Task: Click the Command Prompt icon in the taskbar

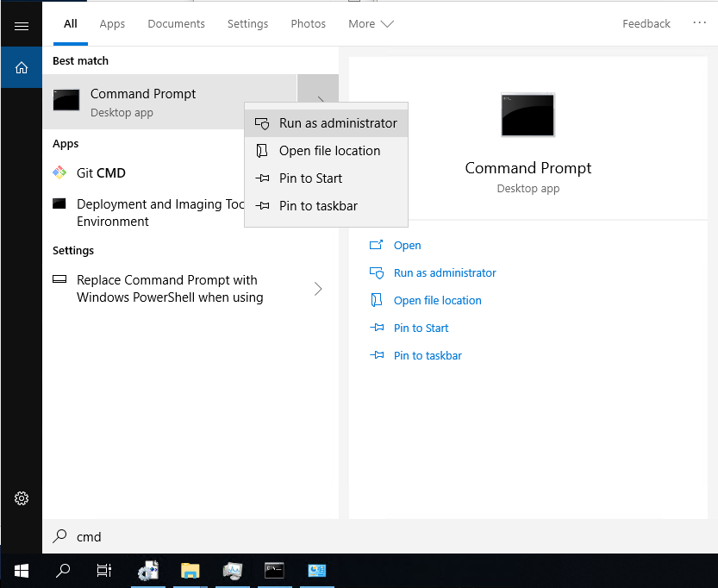Action: click(274, 571)
